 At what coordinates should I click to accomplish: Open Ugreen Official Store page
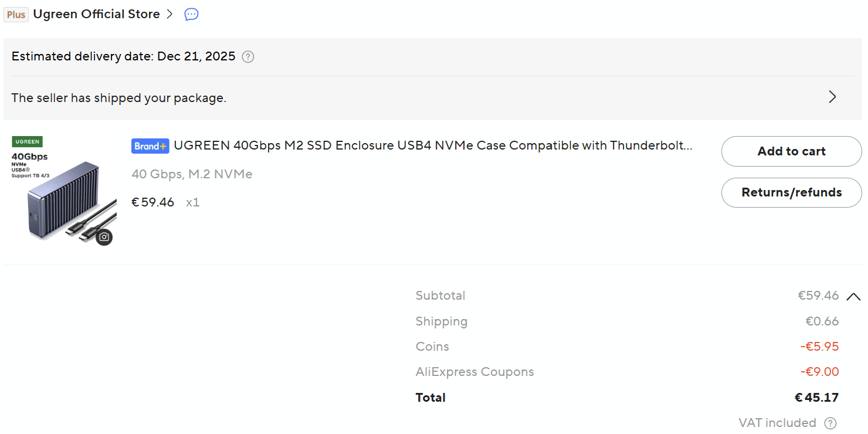click(96, 15)
